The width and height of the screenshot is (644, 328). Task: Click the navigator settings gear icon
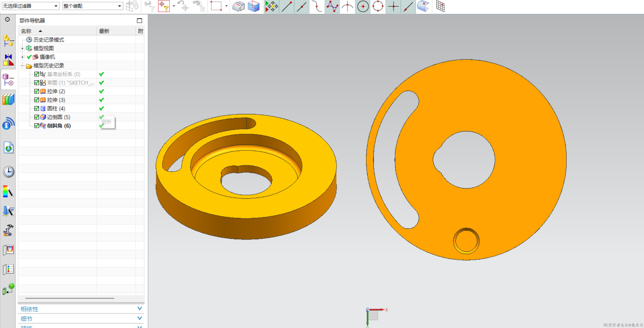(x=7, y=20)
